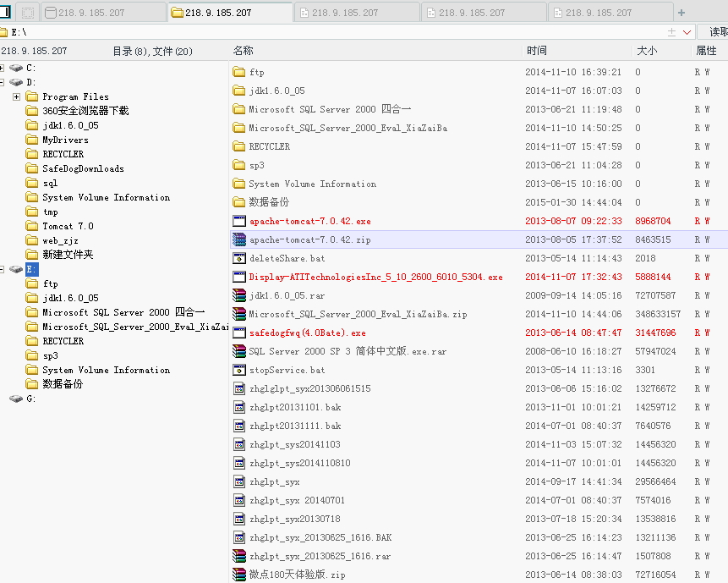
Task: Select zhglpt_syx 20140701 file name
Action: coord(297,500)
